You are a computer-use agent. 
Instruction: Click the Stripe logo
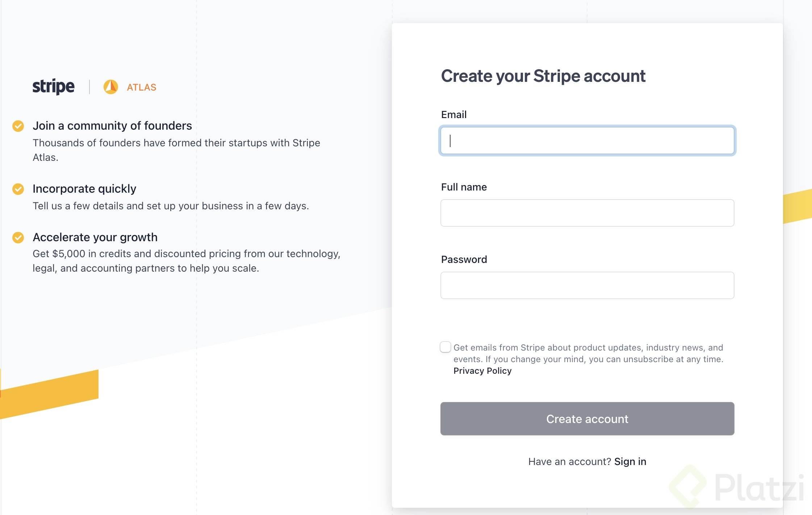click(53, 87)
